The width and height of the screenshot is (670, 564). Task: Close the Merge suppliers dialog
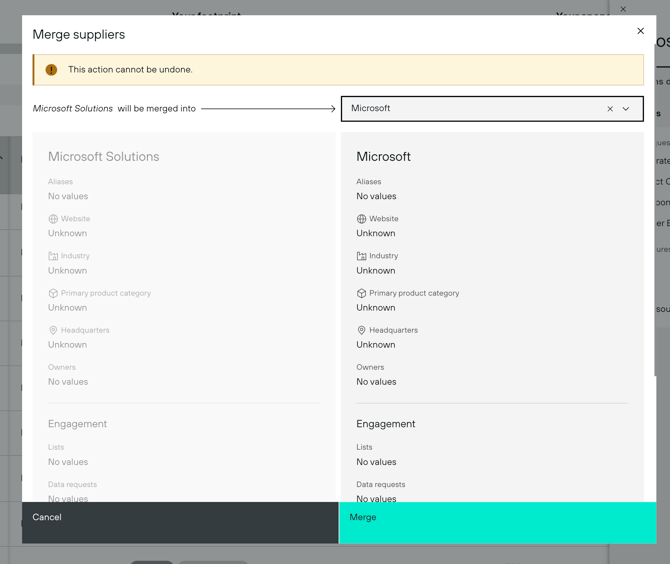[x=640, y=31]
